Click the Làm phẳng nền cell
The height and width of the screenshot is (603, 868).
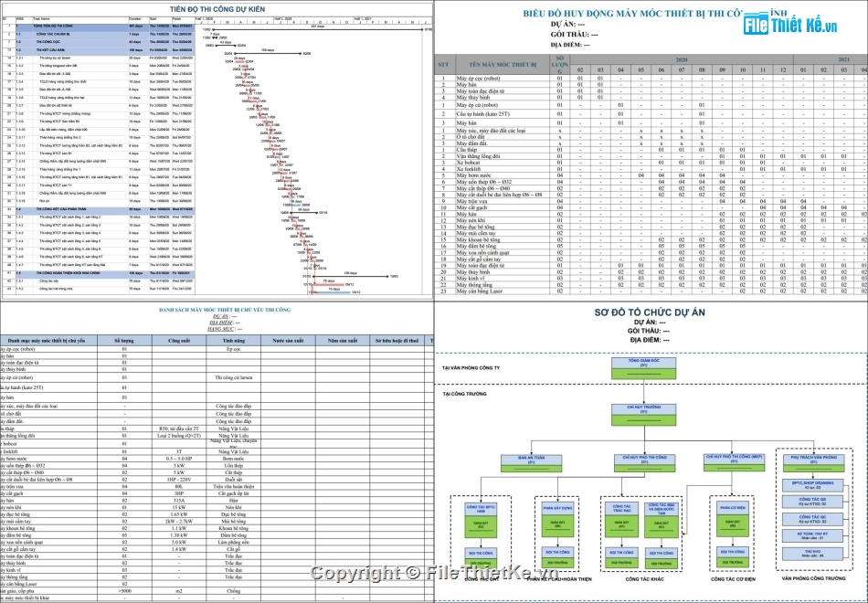[x=234, y=543]
